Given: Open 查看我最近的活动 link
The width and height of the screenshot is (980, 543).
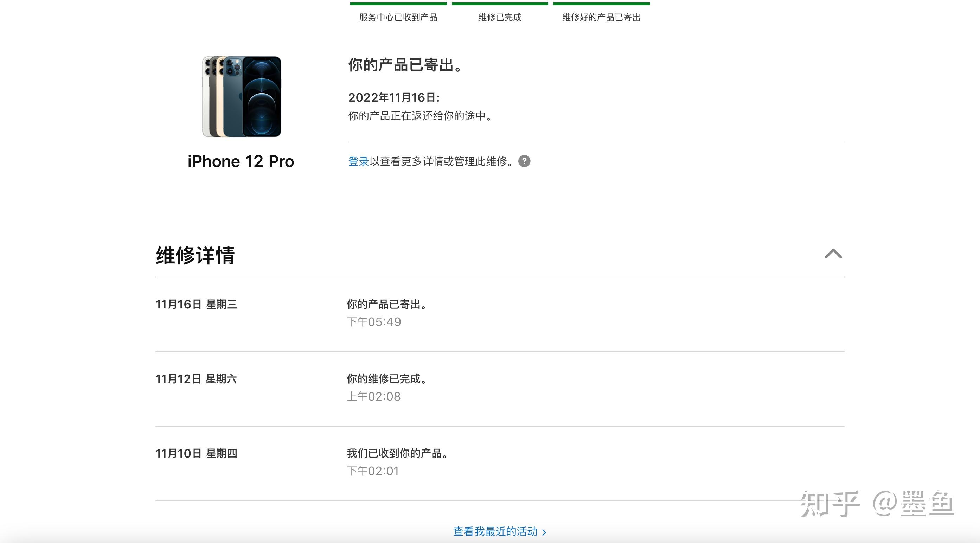Looking at the screenshot, I should click(495, 531).
